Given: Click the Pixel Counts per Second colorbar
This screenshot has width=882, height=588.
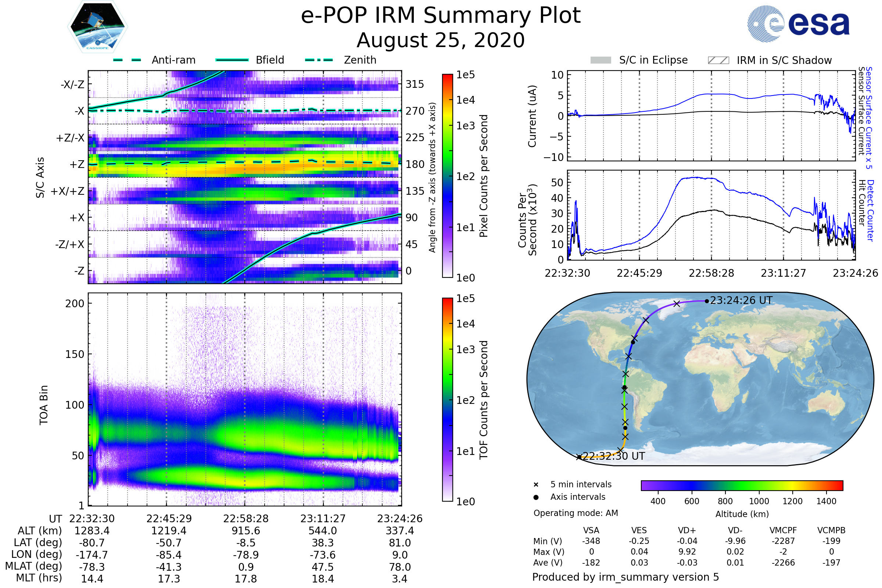Looking at the screenshot, I should click(447, 176).
